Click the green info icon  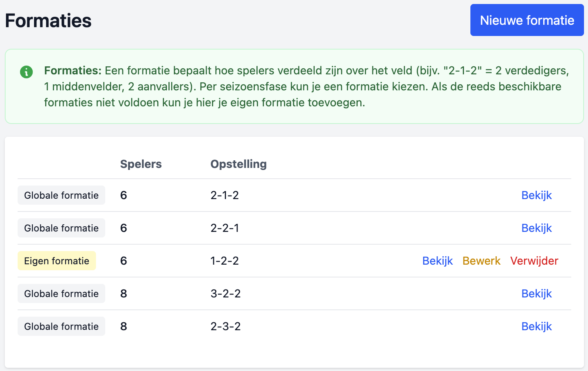tap(26, 72)
